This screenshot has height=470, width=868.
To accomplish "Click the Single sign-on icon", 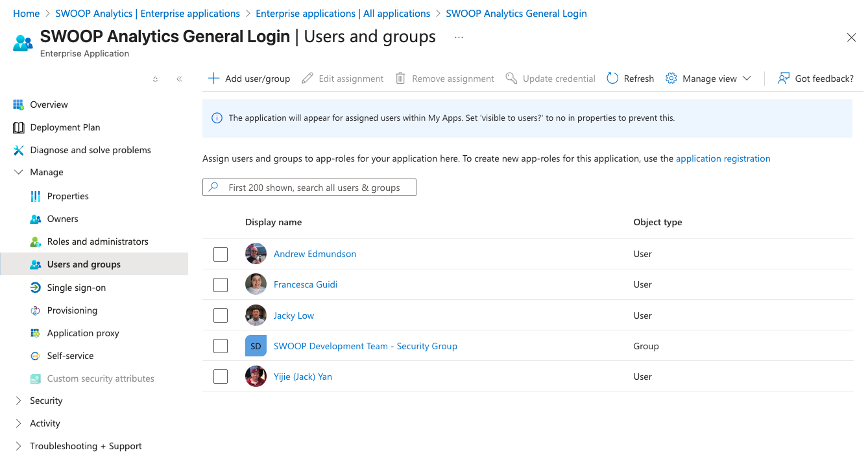I will [x=36, y=288].
